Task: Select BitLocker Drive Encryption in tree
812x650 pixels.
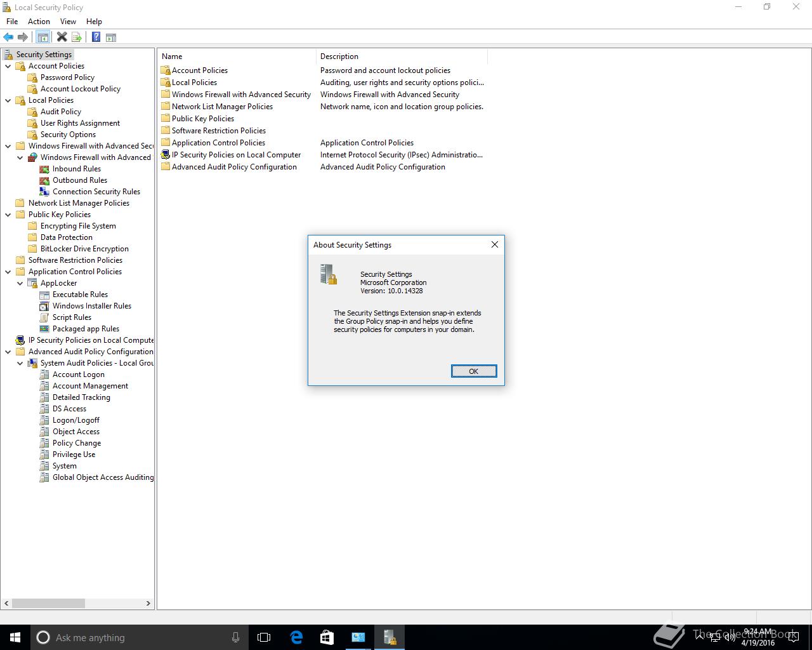Action: click(x=84, y=249)
